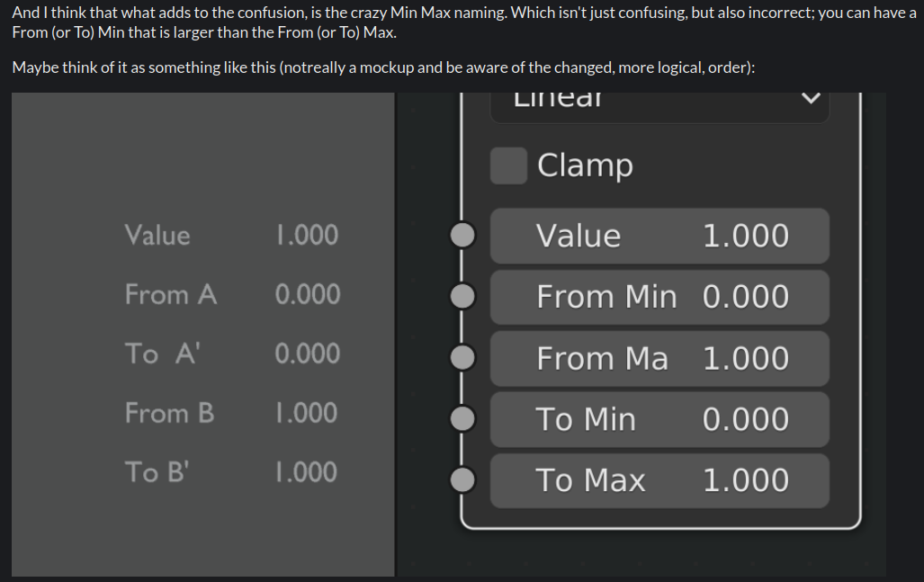
Task: Click the Value label in the gray mockup
Action: [157, 236]
